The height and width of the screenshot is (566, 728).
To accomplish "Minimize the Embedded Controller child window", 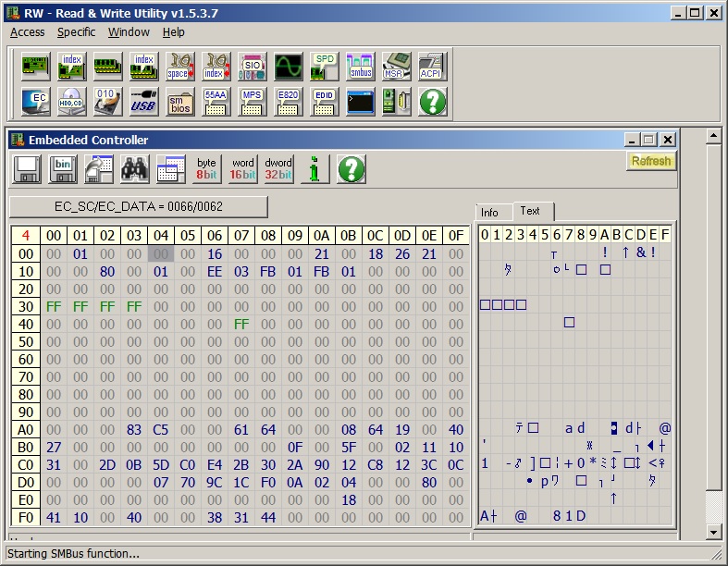I will point(632,140).
